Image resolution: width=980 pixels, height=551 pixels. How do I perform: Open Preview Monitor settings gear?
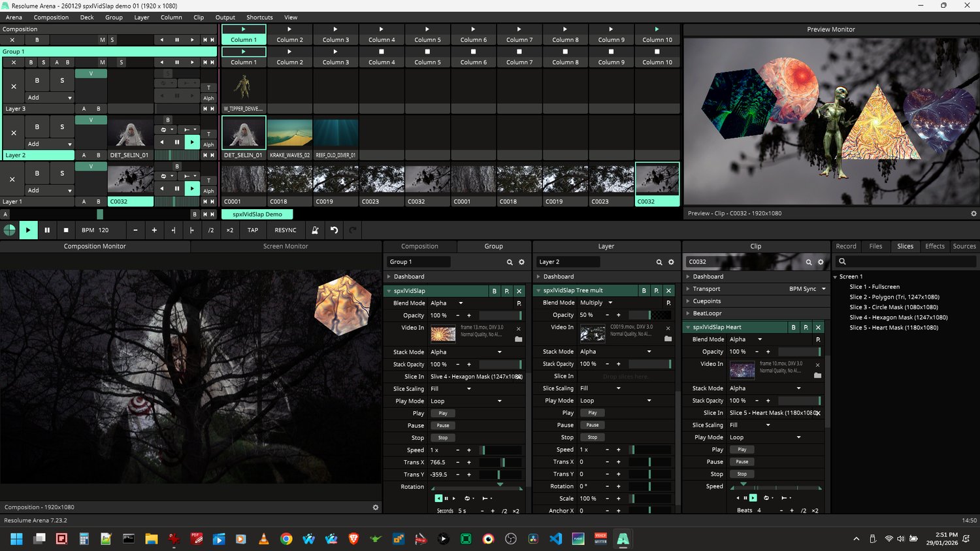(973, 214)
